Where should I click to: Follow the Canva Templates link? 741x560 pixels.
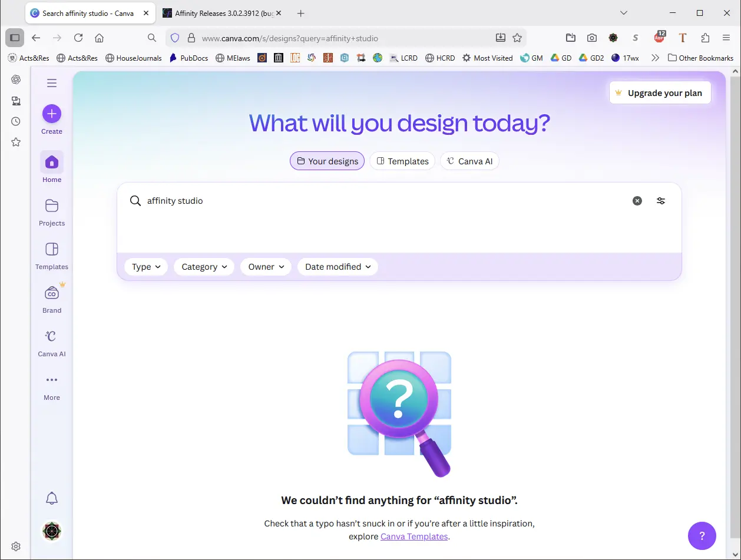click(x=414, y=536)
